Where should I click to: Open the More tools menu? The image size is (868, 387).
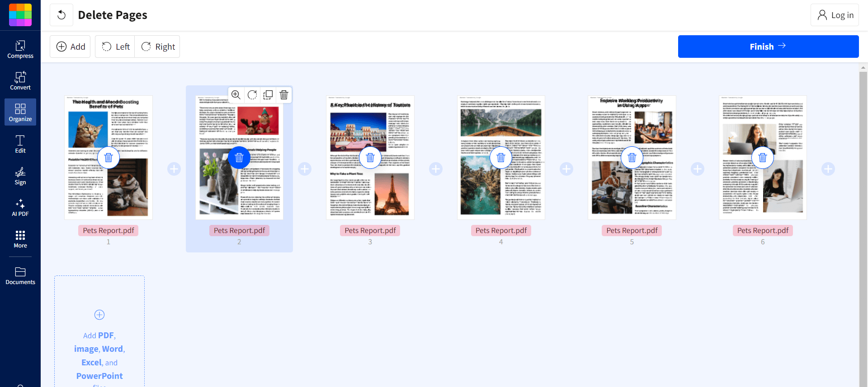[x=20, y=239]
